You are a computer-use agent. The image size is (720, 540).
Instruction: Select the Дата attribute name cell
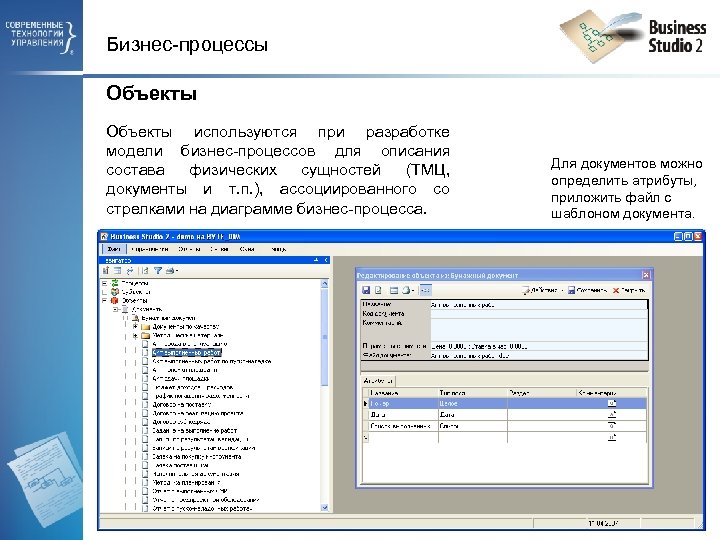403,415
